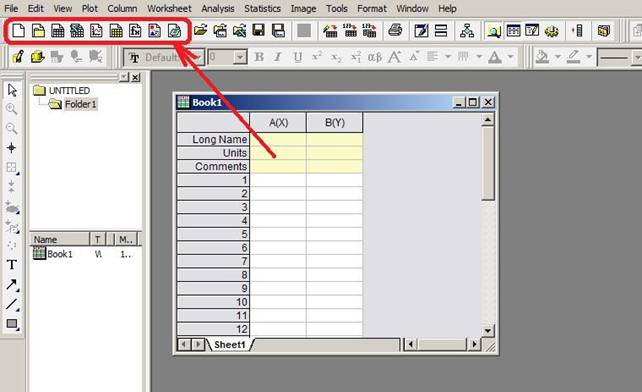Toggle Greek alphabet font

pyautogui.click(x=375, y=57)
